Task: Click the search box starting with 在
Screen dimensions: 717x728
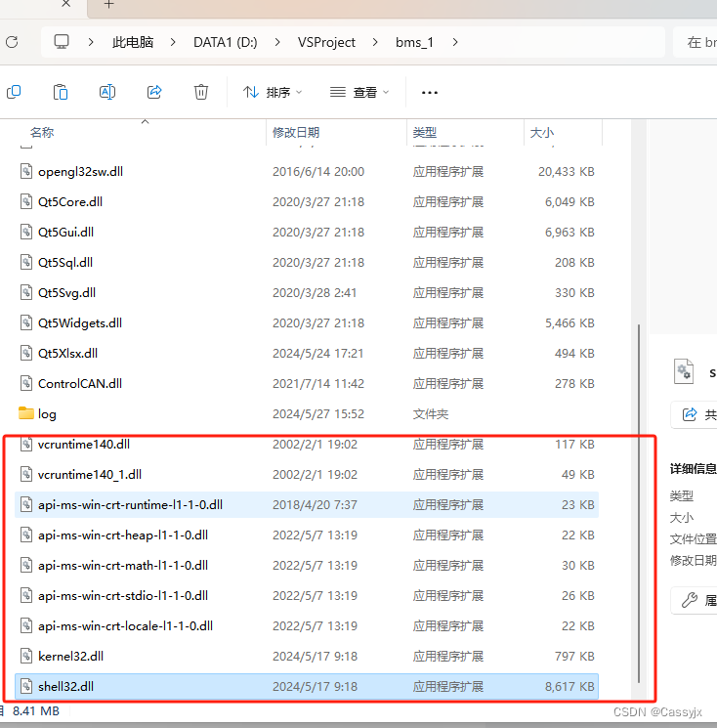Action: pyautogui.click(x=695, y=42)
